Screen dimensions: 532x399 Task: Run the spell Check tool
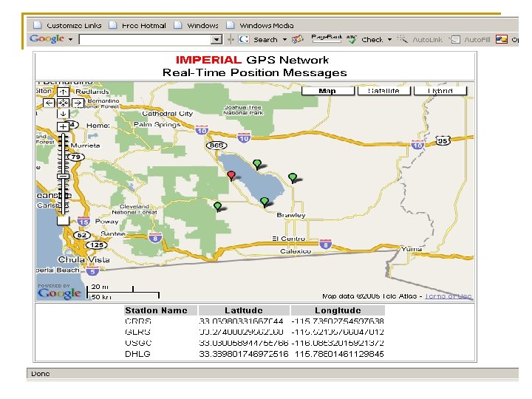tap(365, 40)
